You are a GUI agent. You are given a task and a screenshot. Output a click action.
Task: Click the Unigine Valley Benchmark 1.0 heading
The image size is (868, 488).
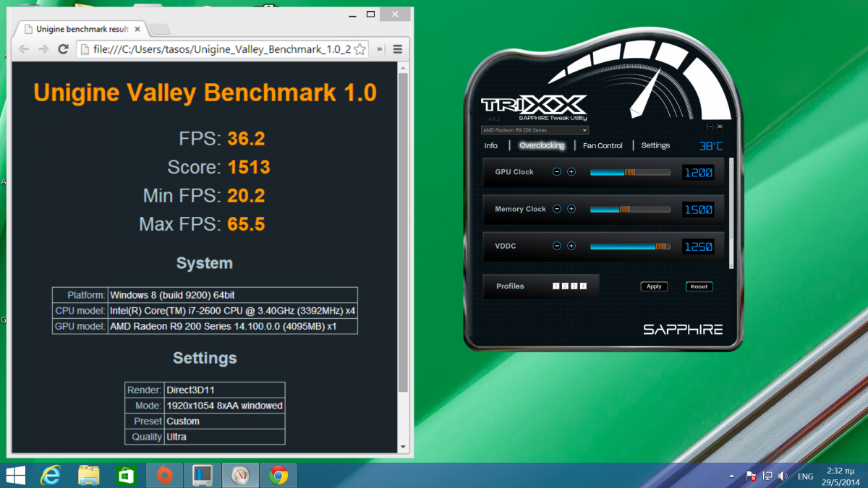(x=205, y=93)
